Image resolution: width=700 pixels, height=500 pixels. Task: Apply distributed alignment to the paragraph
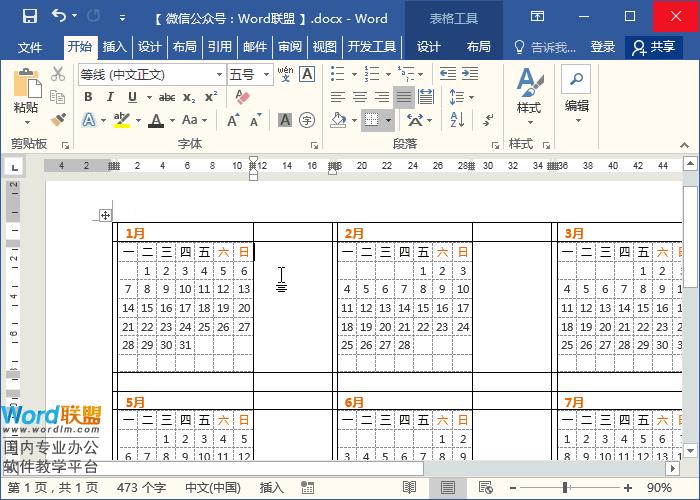click(x=426, y=96)
